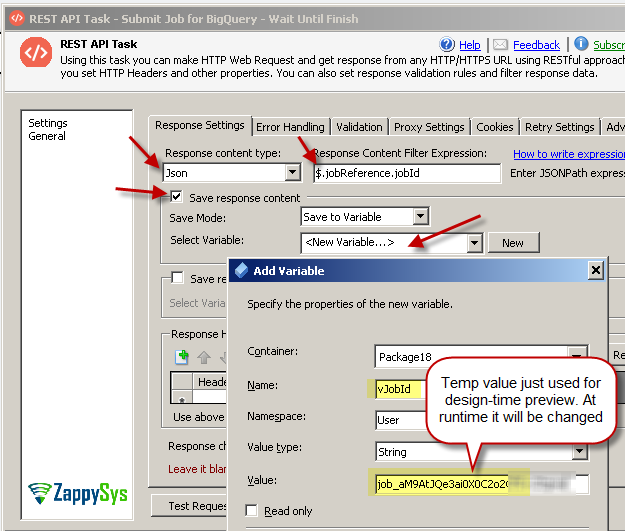The width and height of the screenshot is (625, 531).
Task: Click the variable Name field vJobId
Action: click(399, 389)
